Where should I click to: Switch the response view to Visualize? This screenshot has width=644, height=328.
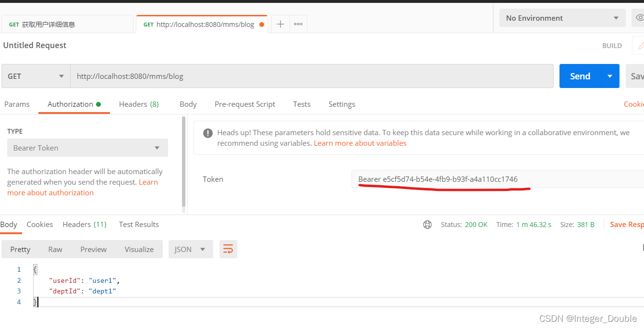(x=139, y=249)
